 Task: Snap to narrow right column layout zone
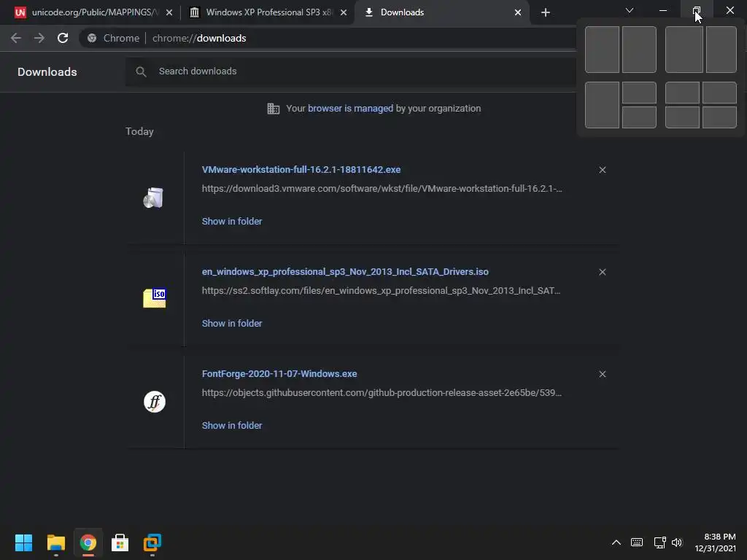coord(721,50)
